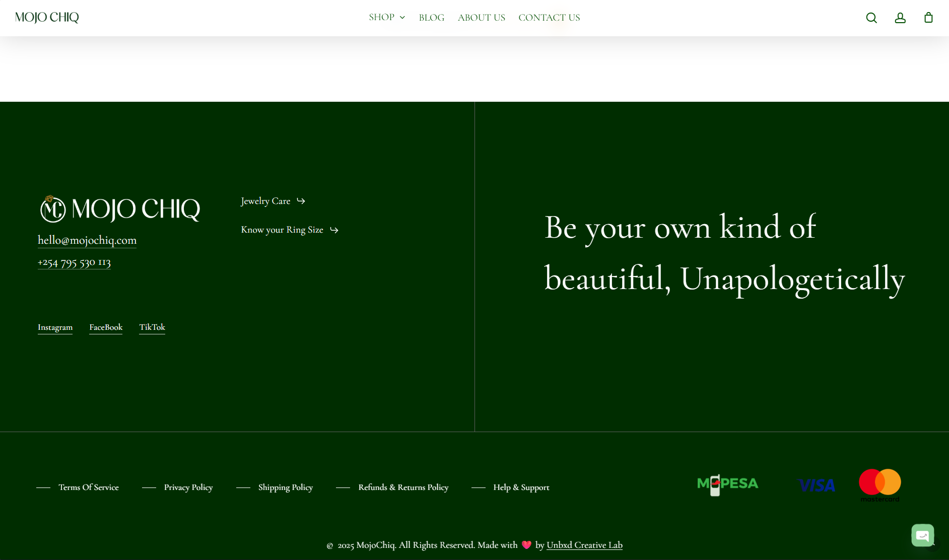Click the Mastercard payment logo
The image size is (949, 560).
point(879,485)
